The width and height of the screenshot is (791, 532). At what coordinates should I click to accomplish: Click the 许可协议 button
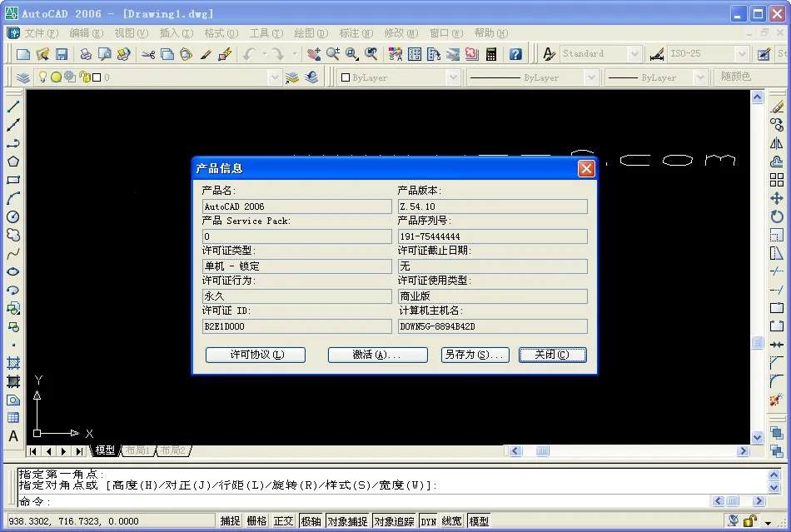pos(255,354)
